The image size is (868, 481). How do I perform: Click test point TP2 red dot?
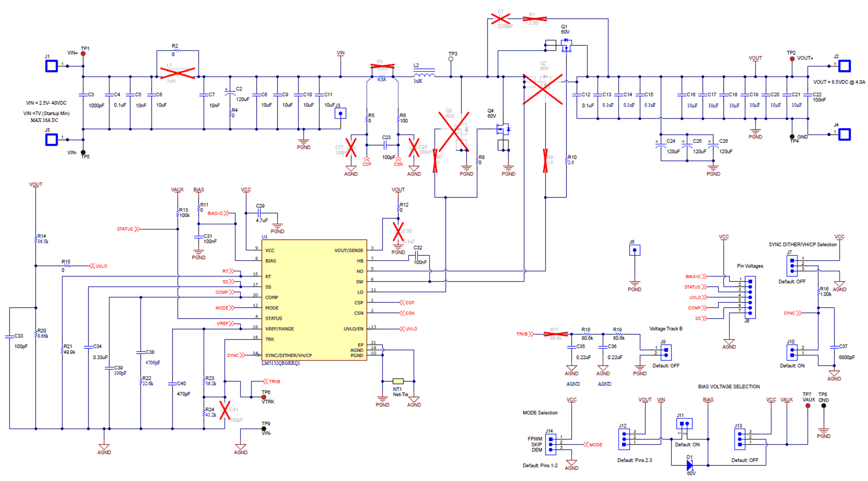coord(792,59)
